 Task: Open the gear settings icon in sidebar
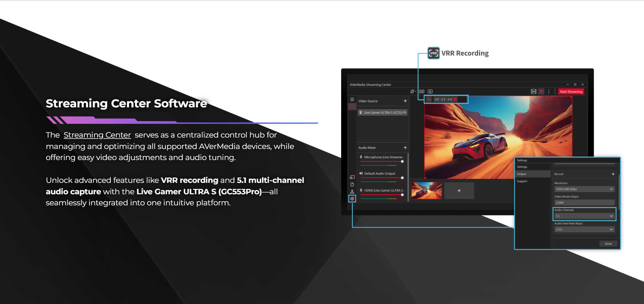[x=352, y=199]
